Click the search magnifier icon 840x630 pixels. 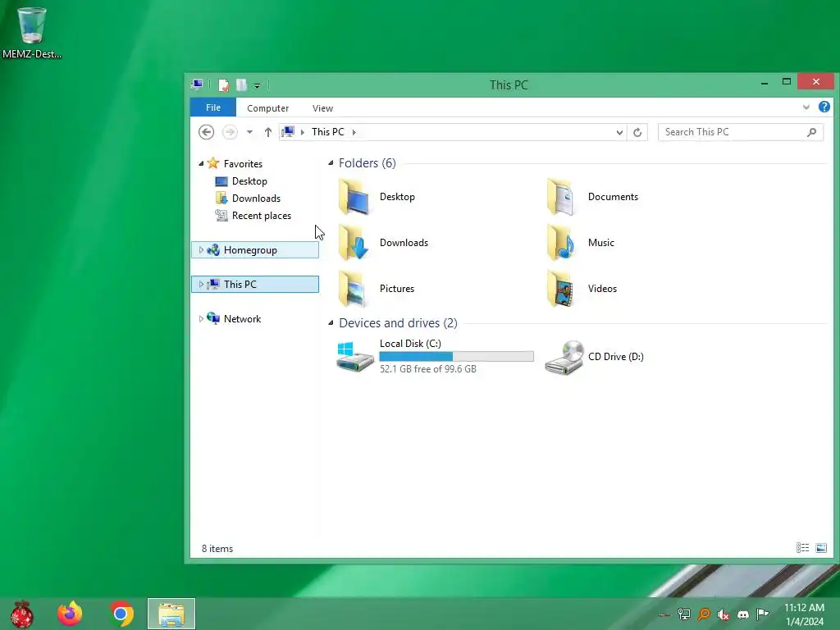pyautogui.click(x=811, y=132)
